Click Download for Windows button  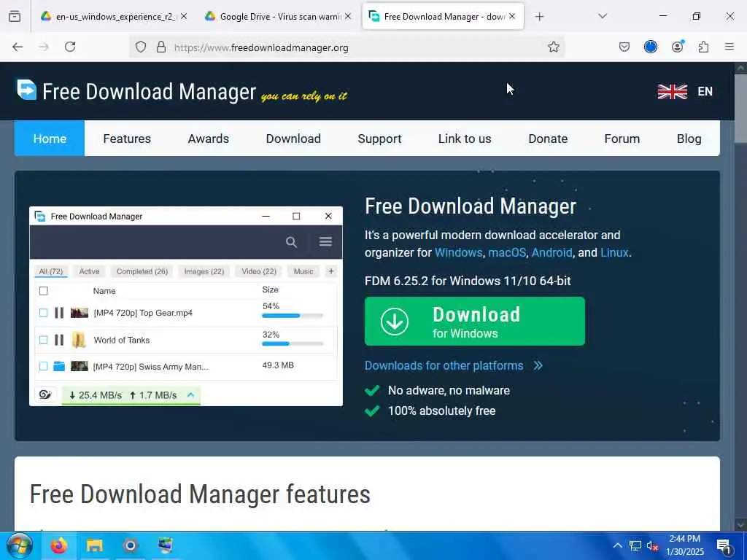[x=474, y=321]
